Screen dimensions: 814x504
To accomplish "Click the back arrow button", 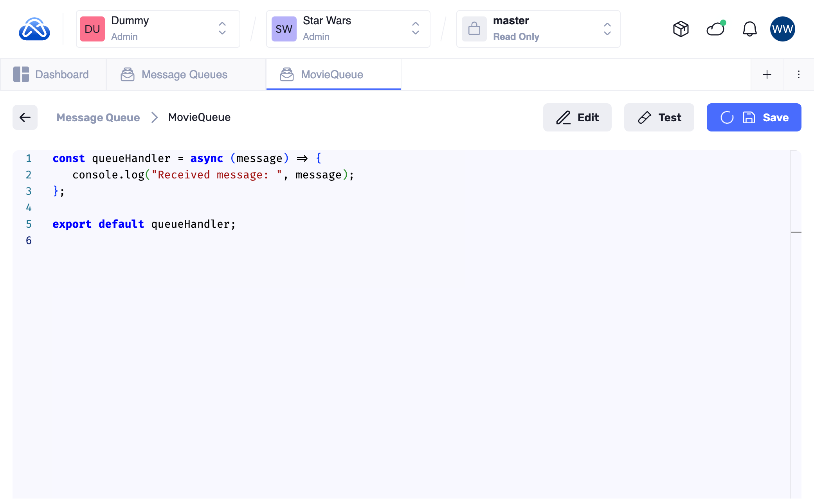I will click(x=25, y=117).
